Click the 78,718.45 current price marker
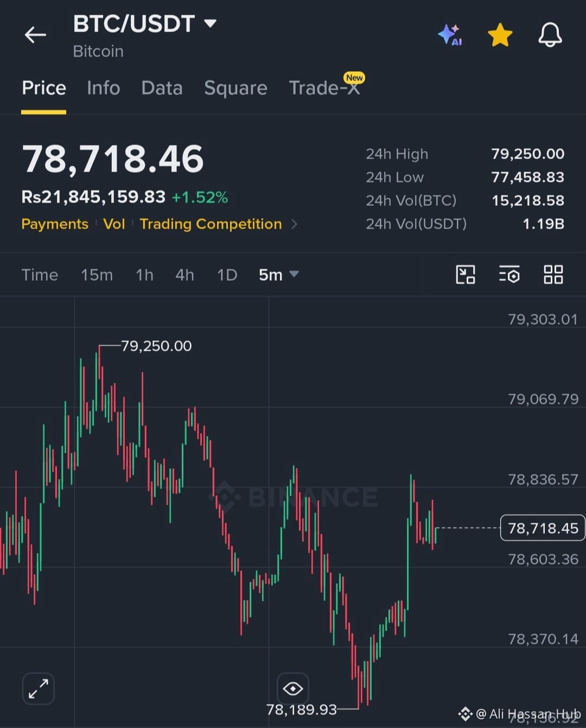The width and height of the screenshot is (586, 728). [x=543, y=528]
